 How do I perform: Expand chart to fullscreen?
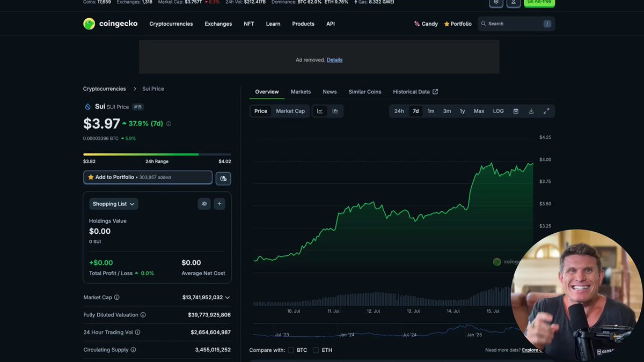[x=546, y=111]
